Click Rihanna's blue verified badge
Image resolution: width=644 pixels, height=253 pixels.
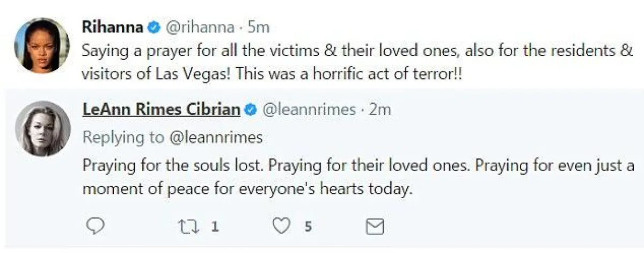point(153,26)
